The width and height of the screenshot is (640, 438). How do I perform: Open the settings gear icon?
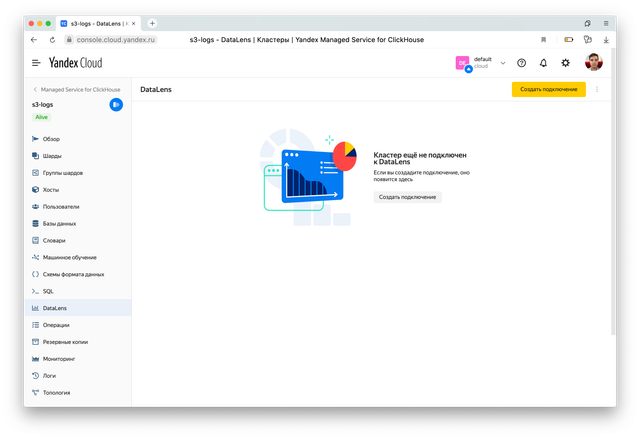566,63
